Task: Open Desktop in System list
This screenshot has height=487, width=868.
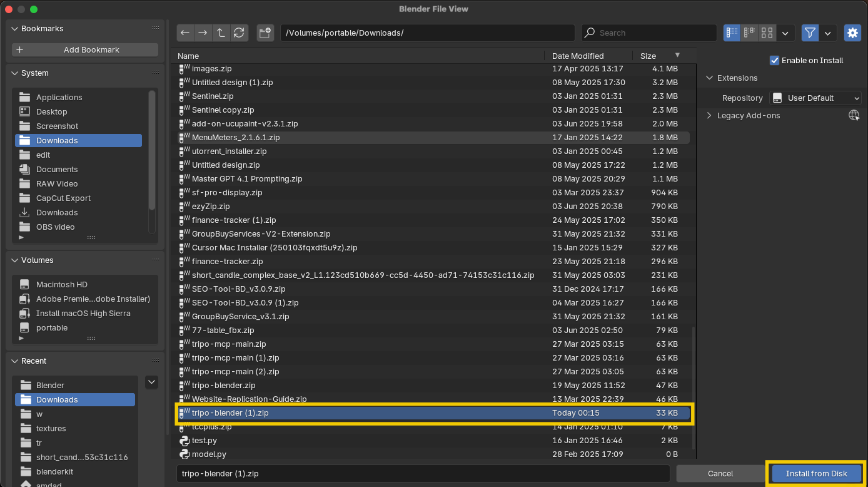Action: click(x=78, y=111)
